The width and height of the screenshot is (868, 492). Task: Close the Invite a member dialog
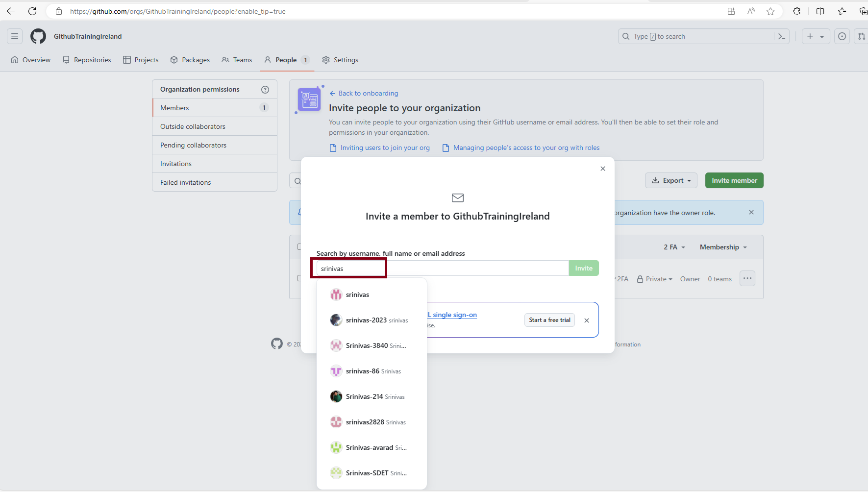[x=603, y=169]
